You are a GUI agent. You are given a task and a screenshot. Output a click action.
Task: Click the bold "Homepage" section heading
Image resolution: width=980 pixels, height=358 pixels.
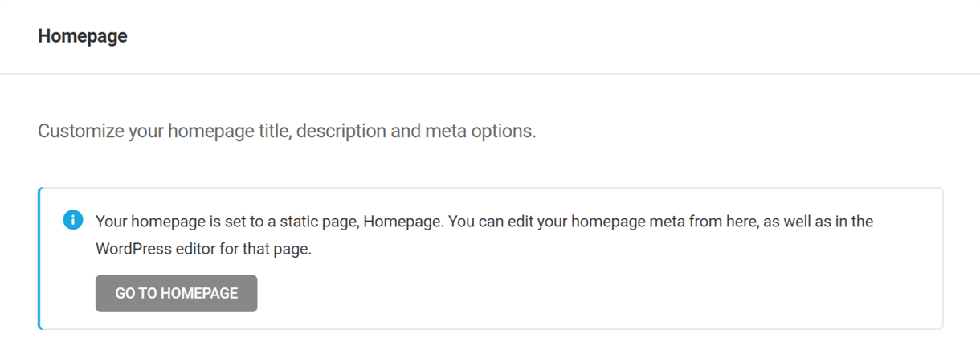coord(82,36)
